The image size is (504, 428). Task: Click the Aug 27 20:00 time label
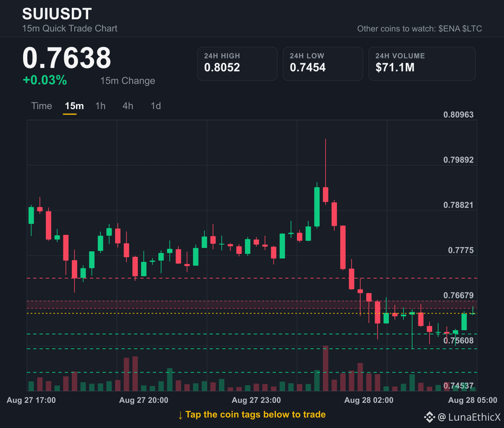pyautogui.click(x=144, y=400)
